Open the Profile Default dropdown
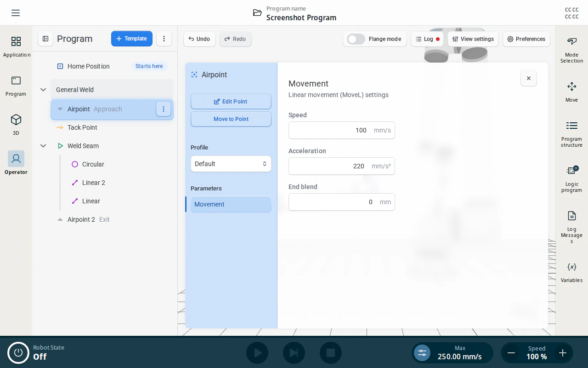The width and height of the screenshot is (588, 368). (231, 164)
